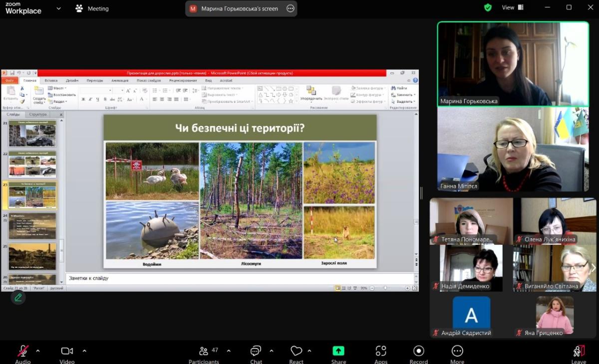Click the green Share screen icon

pos(338,351)
